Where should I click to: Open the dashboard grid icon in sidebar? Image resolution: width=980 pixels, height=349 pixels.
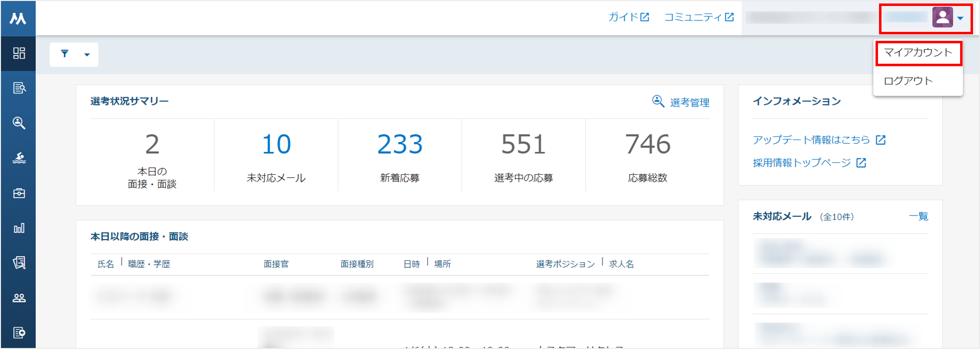pos(19,53)
